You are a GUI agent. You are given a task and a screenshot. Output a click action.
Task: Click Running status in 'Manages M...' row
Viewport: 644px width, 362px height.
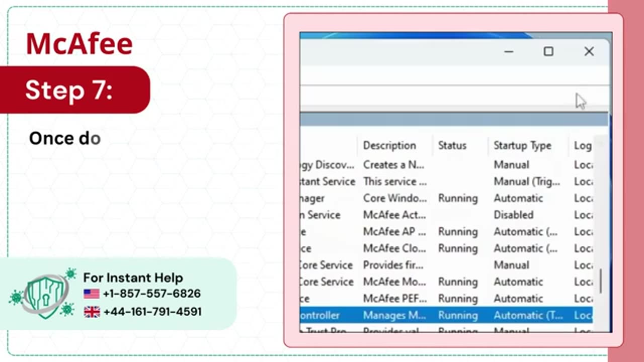pos(458,315)
